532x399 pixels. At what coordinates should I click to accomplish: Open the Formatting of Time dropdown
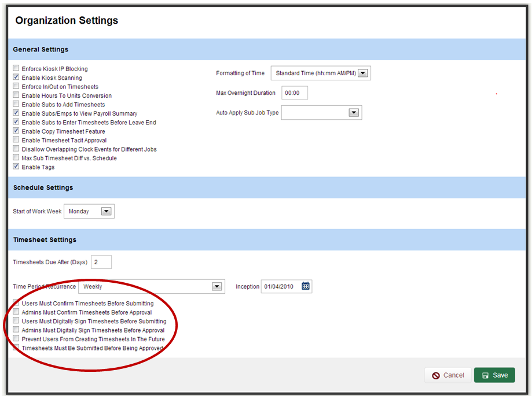(x=321, y=73)
